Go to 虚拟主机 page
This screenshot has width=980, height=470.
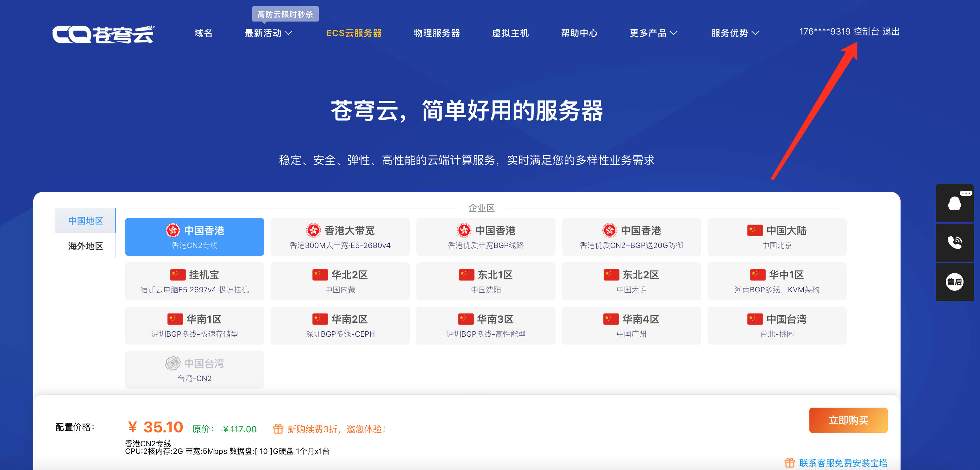click(x=510, y=33)
